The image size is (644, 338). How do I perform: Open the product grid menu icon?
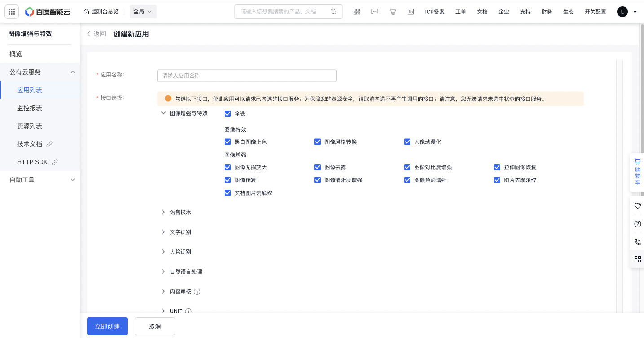(x=12, y=12)
